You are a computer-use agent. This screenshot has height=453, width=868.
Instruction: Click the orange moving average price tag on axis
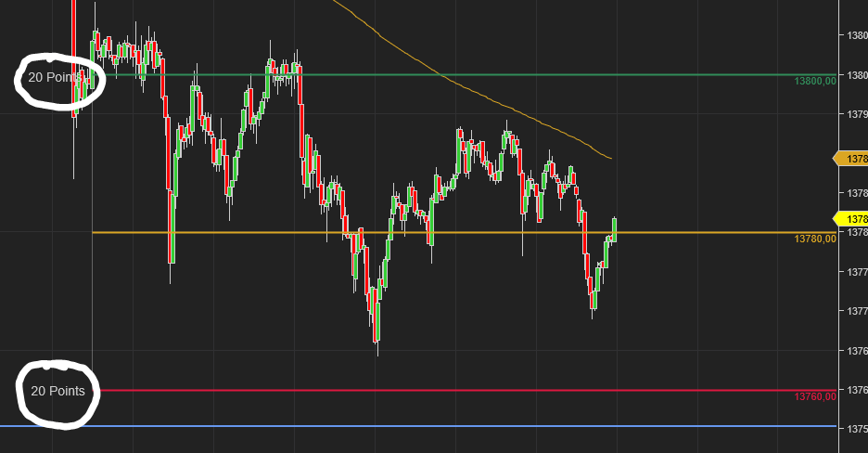pyautogui.click(x=852, y=159)
